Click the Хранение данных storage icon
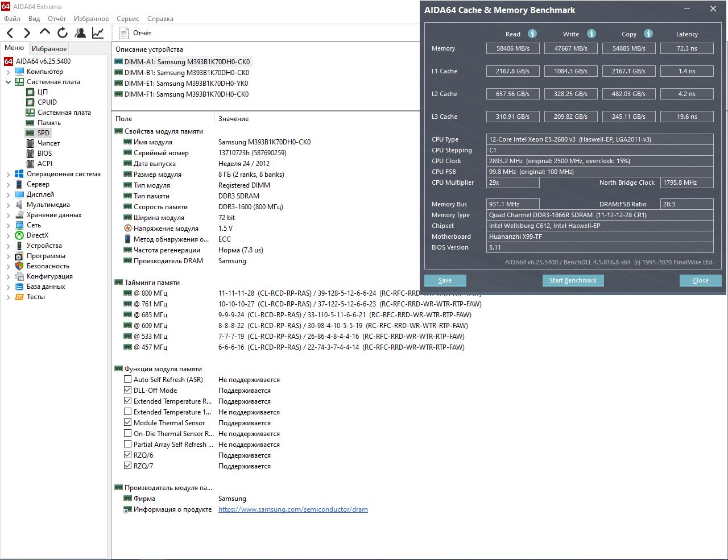 click(19, 215)
